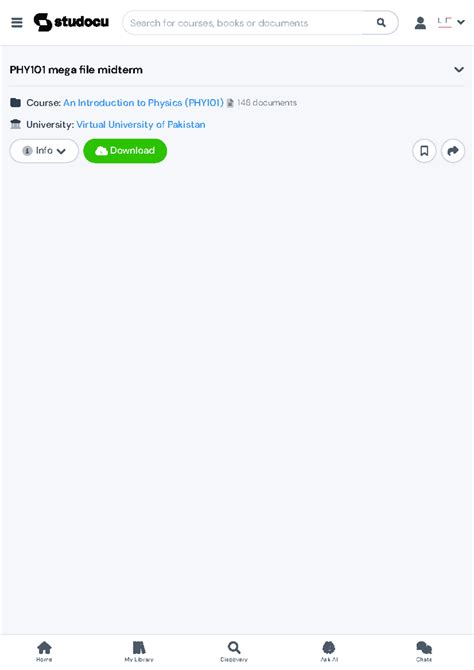Open Discovery search tab
Screen dimensions: 474x670
tap(234, 652)
